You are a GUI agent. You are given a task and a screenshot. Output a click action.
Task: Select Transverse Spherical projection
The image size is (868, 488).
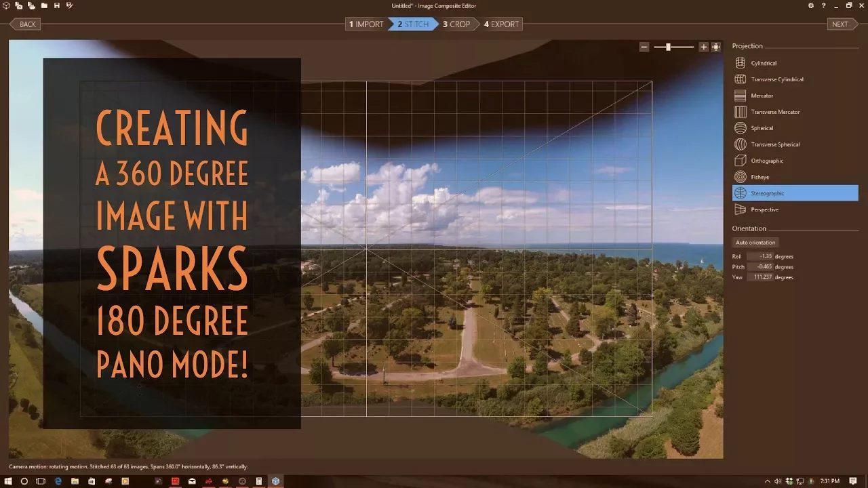click(x=795, y=144)
